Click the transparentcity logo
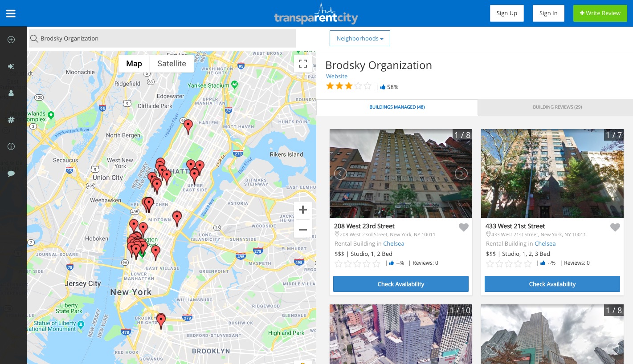The height and width of the screenshot is (364, 633). point(316,13)
